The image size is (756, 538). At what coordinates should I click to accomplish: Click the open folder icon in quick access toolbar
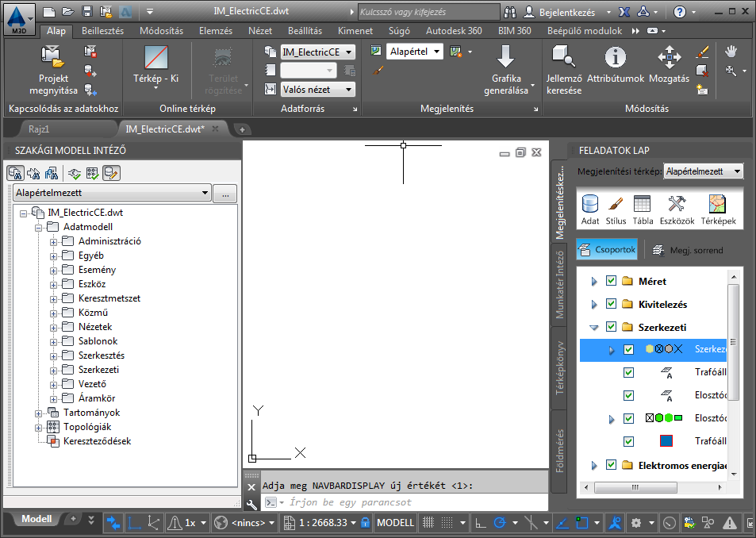point(68,12)
